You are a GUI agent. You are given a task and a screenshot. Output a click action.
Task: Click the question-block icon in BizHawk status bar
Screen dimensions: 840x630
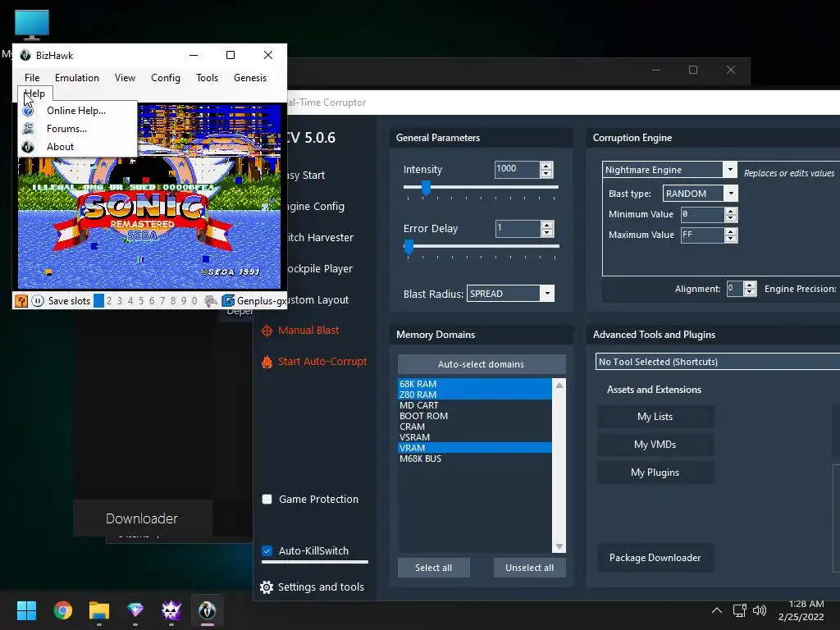(x=21, y=300)
